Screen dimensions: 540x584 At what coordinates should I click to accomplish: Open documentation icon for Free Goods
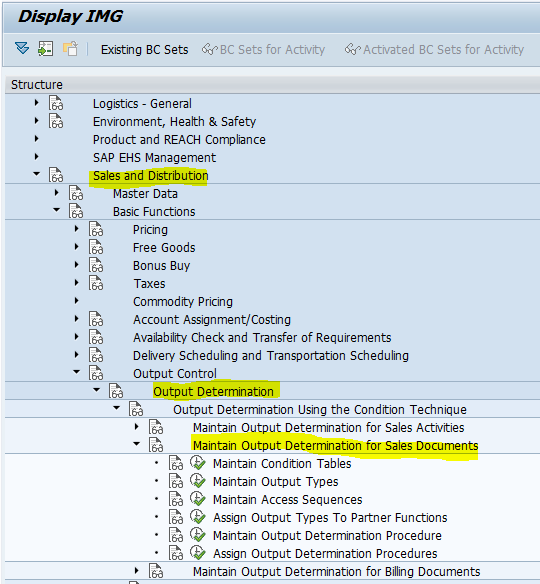point(96,247)
